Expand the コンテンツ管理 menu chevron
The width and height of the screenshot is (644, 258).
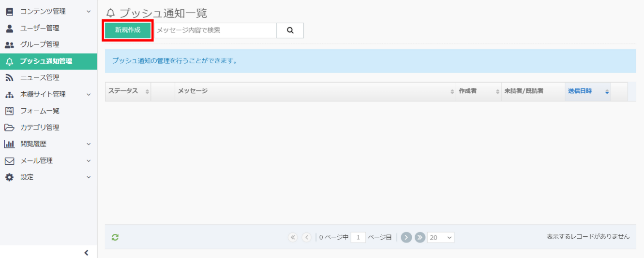pyautogui.click(x=88, y=11)
